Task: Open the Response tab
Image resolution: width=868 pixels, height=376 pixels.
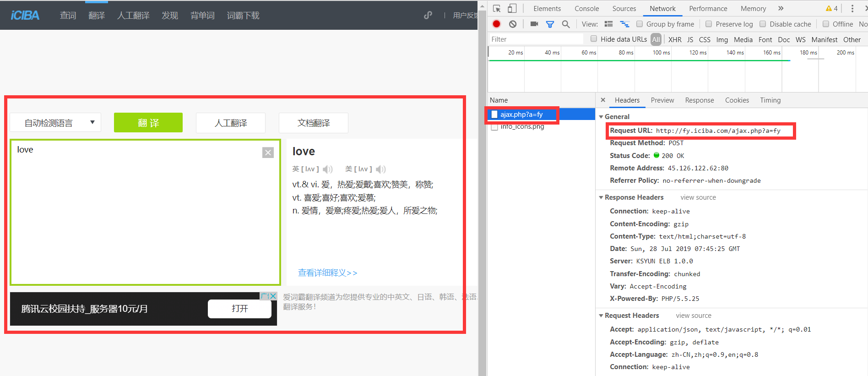Action: 700,100
